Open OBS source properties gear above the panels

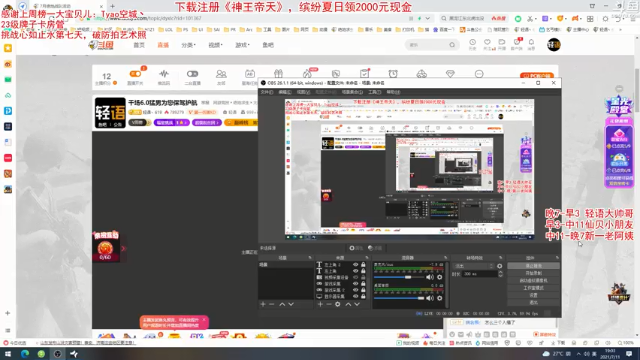tap(355, 248)
